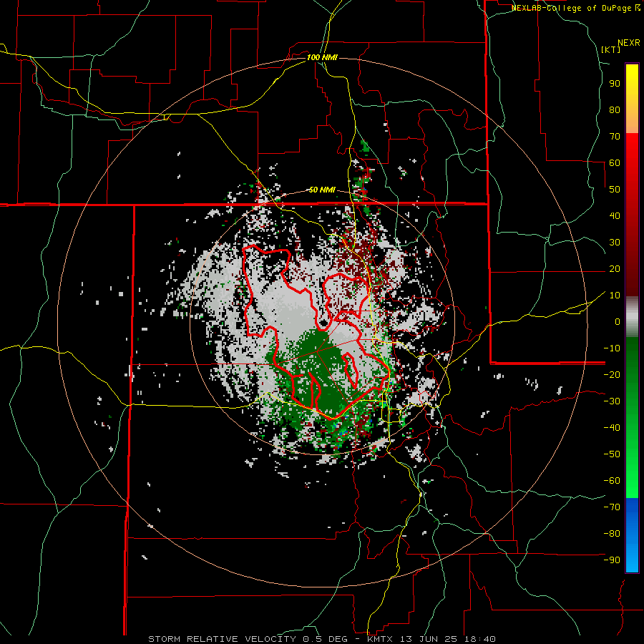Click the 50 value on the velocity scale
The width and height of the screenshot is (644, 644).
[x=615, y=190]
